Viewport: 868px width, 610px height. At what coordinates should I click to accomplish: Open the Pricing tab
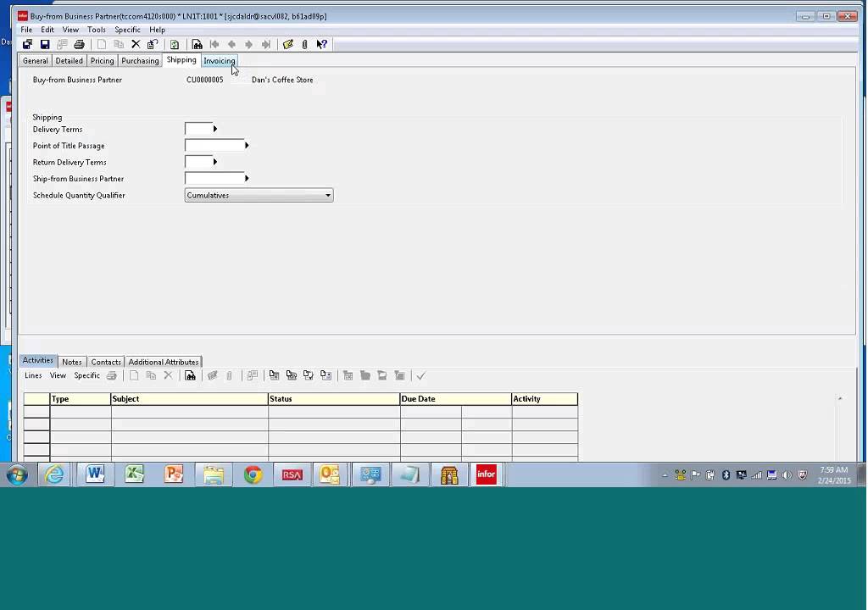pyautogui.click(x=102, y=61)
